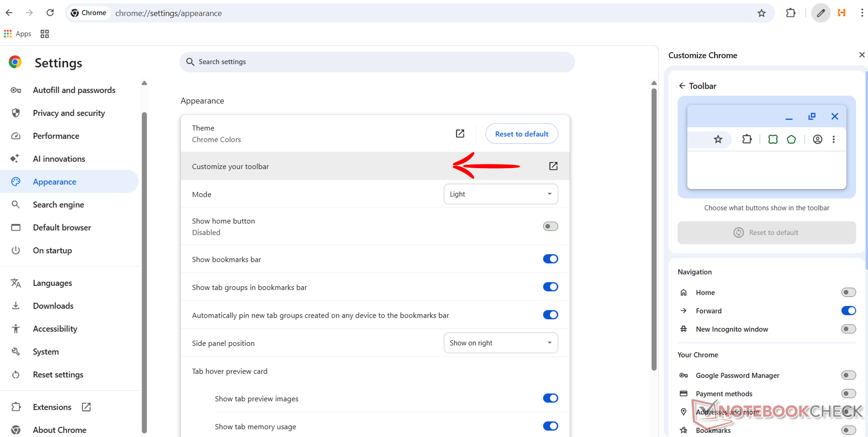Screen dimensions: 868x437
Task: Open Chrome three-dot menu
Action: (x=862, y=13)
